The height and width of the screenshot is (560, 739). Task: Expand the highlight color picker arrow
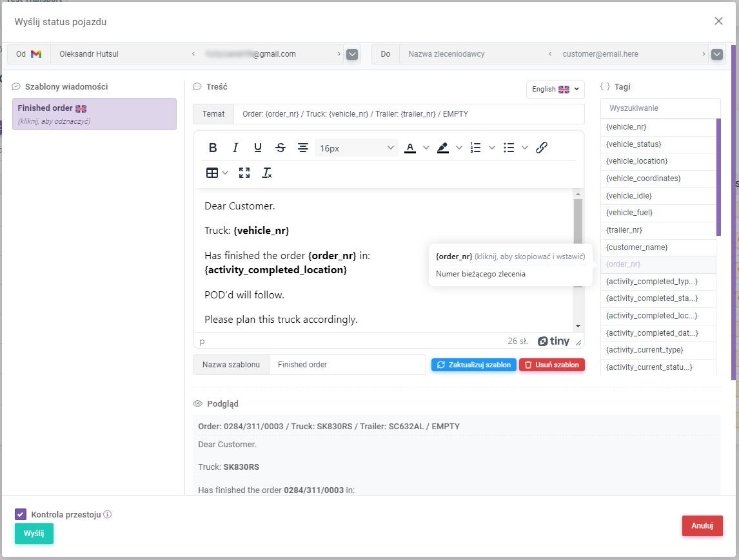(x=459, y=148)
